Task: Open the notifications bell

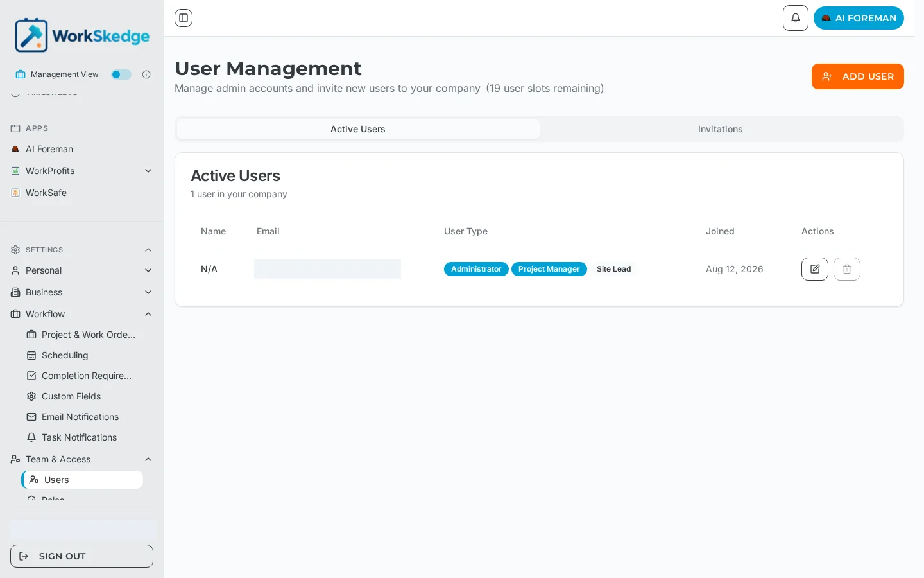Action: 796,18
